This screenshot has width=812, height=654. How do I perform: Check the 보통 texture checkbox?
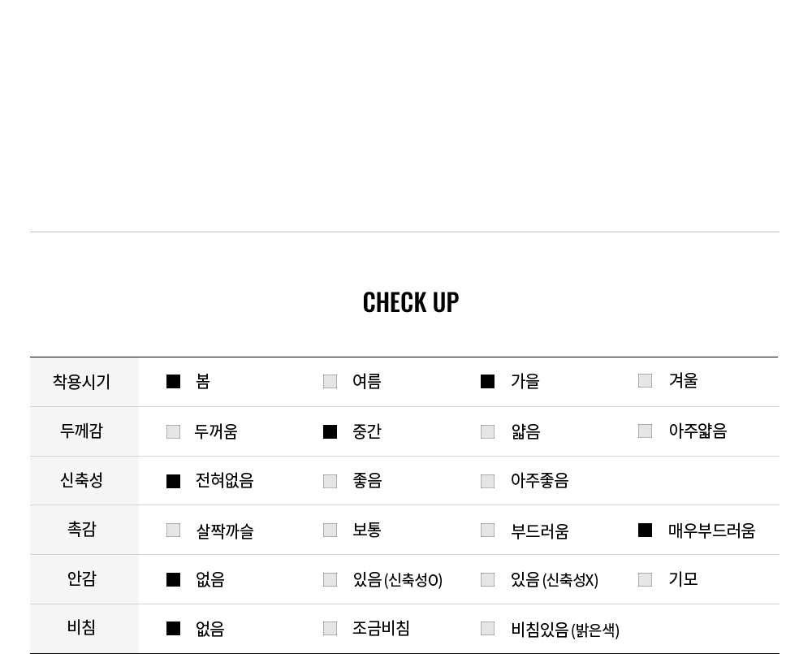(330, 531)
